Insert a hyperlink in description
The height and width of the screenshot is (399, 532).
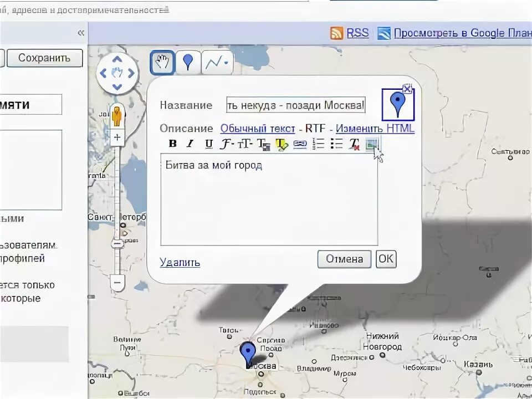tap(300, 145)
